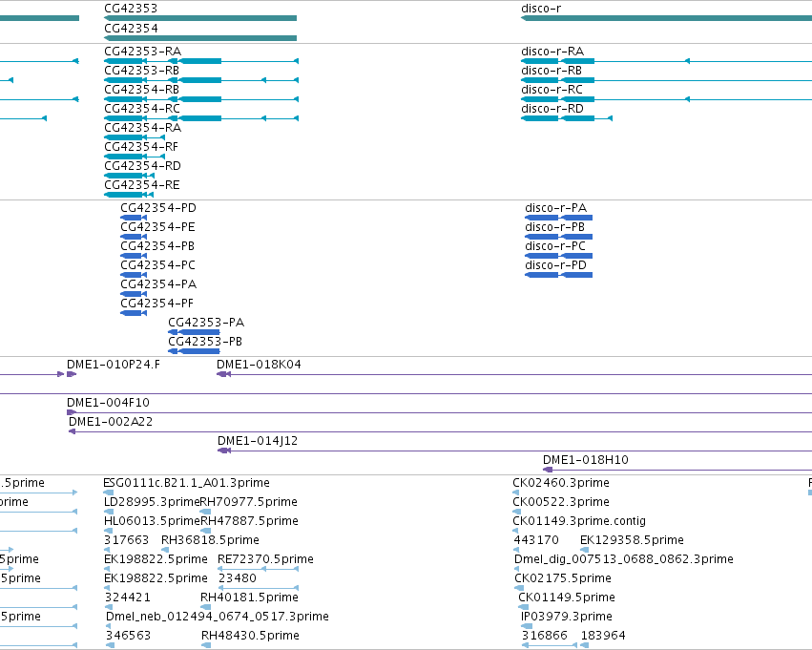This screenshot has width=812, height=650.
Task: Click EST RH48430.5prime
Action: pos(206,645)
